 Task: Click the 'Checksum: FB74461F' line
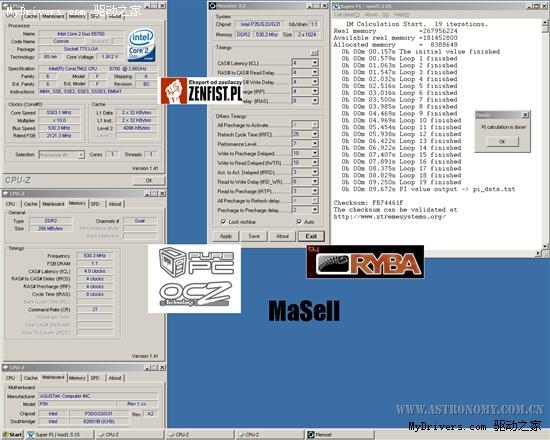368,203
